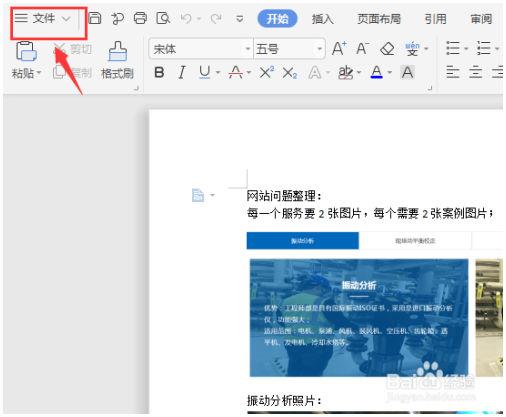The height and width of the screenshot is (417, 506).
Task: Toggle italic formatting I
Action: coord(182,72)
